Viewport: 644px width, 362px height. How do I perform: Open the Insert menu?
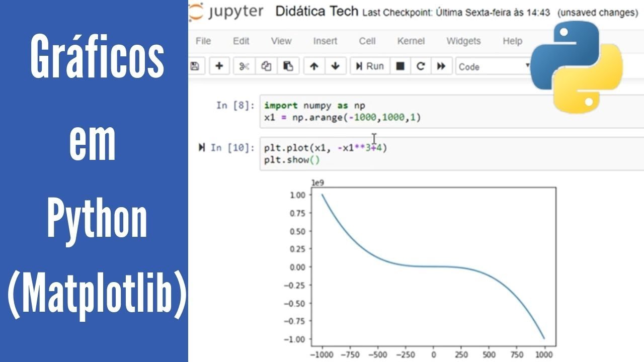click(325, 41)
